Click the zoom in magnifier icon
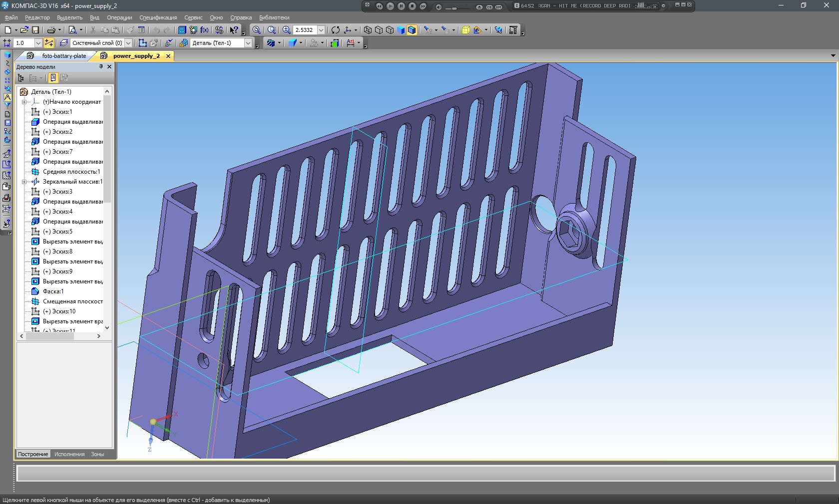 [287, 30]
